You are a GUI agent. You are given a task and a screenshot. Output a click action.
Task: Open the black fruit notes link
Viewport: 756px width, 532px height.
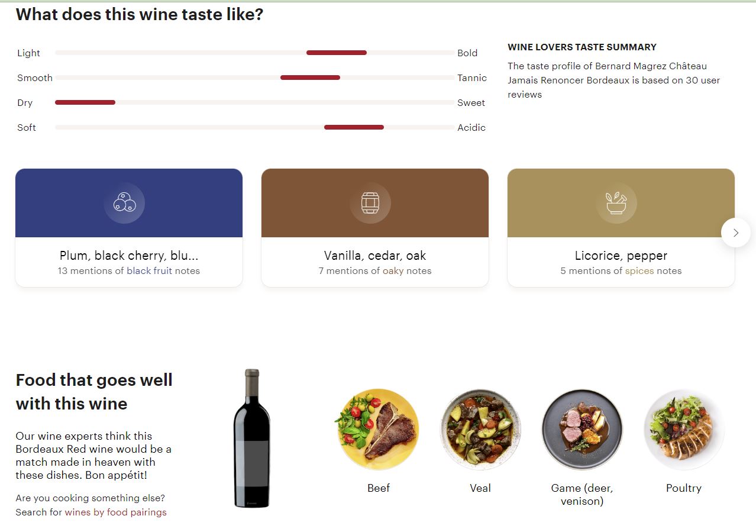[x=149, y=271]
